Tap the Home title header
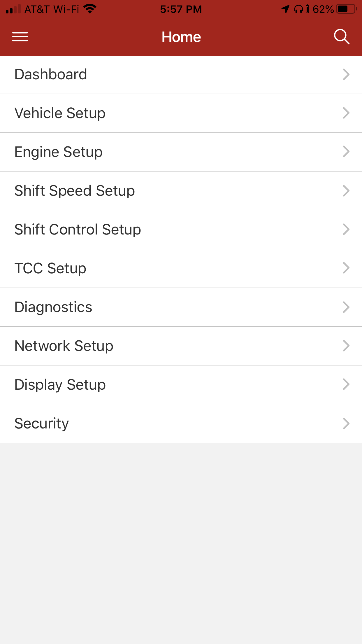Screen dimensions: 362x644 tap(181, 37)
